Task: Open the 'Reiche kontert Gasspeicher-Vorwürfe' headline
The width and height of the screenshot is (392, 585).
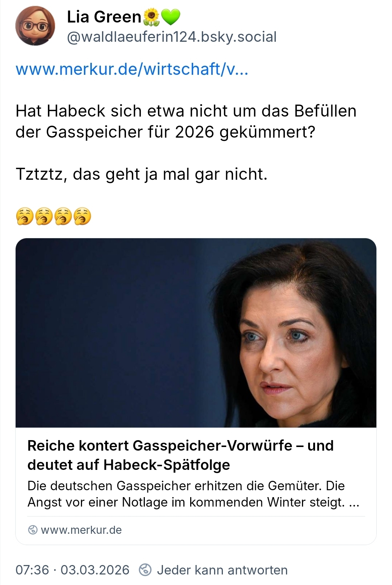Action: pos(180,455)
